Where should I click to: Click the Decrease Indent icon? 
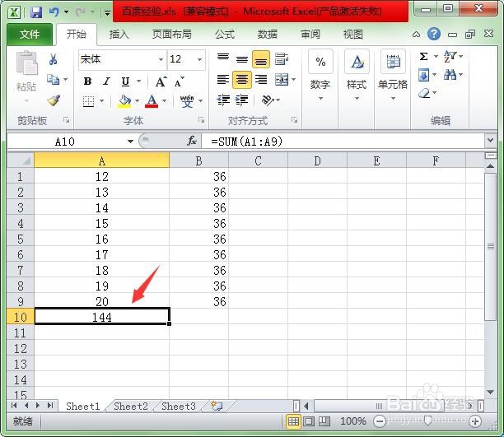[x=223, y=100]
